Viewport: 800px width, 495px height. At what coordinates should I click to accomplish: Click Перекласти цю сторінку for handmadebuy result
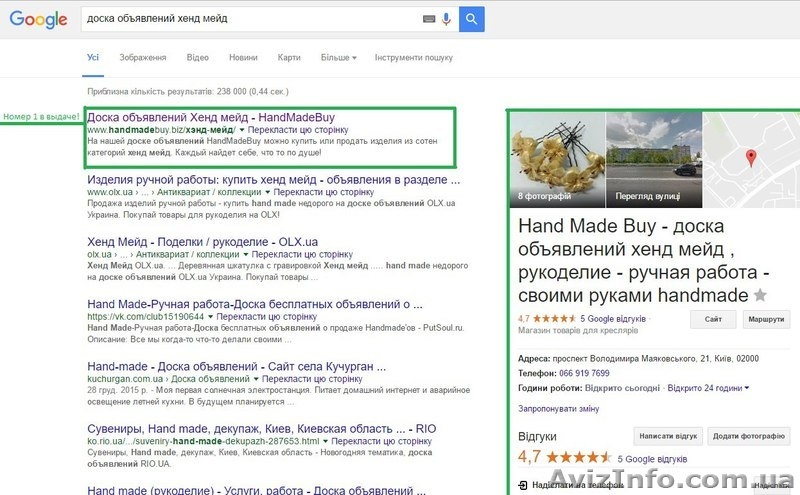[297, 130]
